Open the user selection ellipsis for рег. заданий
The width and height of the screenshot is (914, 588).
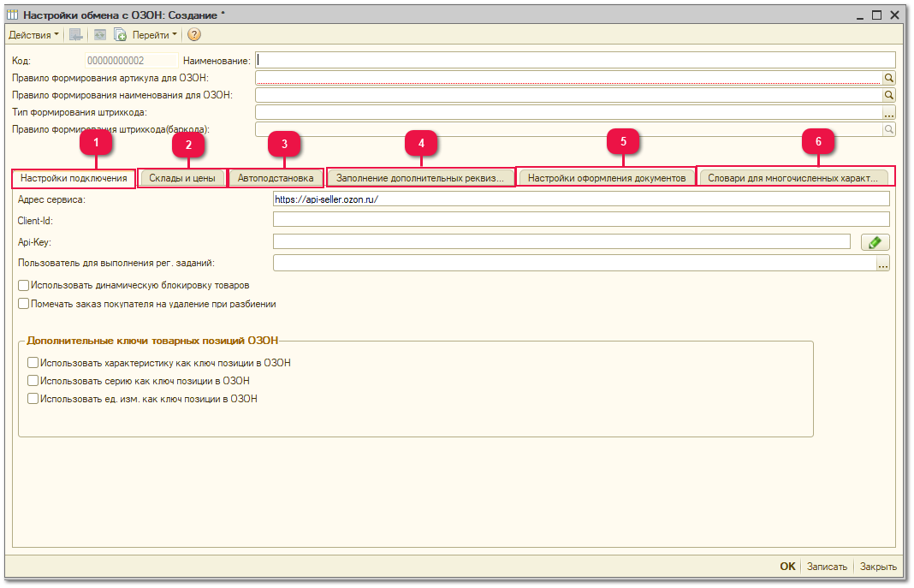tap(883, 264)
